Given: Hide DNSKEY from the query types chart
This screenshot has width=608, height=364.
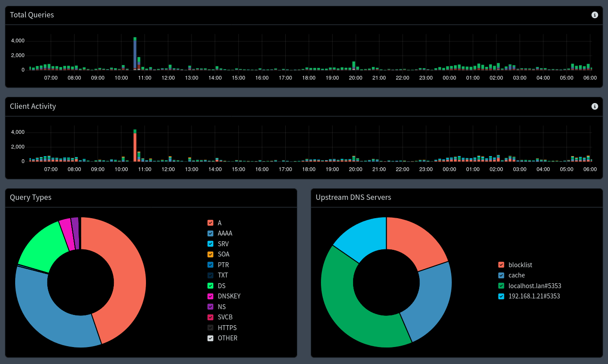Looking at the screenshot, I should [211, 296].
